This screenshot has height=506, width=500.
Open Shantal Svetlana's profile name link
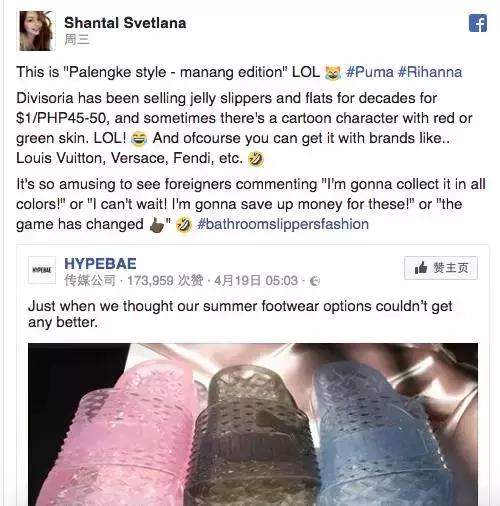point(125,23)
